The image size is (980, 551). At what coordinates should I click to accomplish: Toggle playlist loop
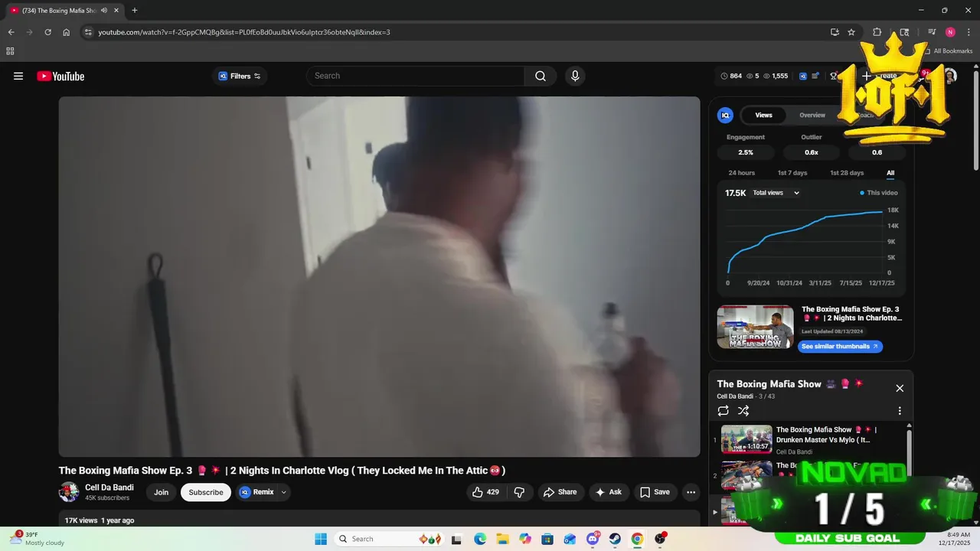point(724,411)
